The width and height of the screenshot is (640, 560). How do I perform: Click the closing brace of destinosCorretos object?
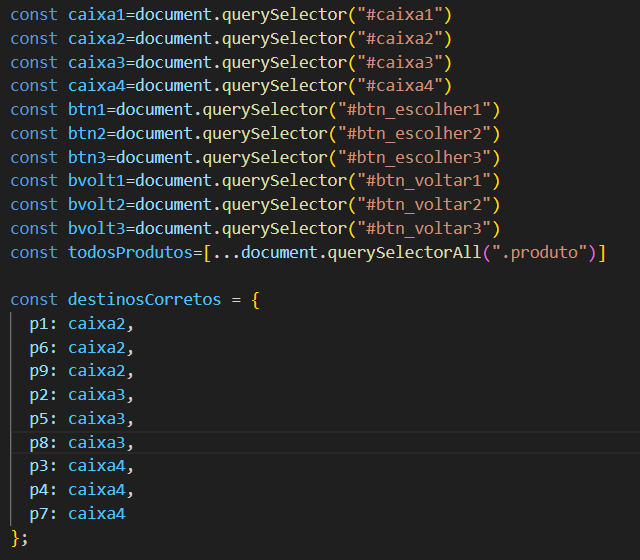click(x=14, y=538)
